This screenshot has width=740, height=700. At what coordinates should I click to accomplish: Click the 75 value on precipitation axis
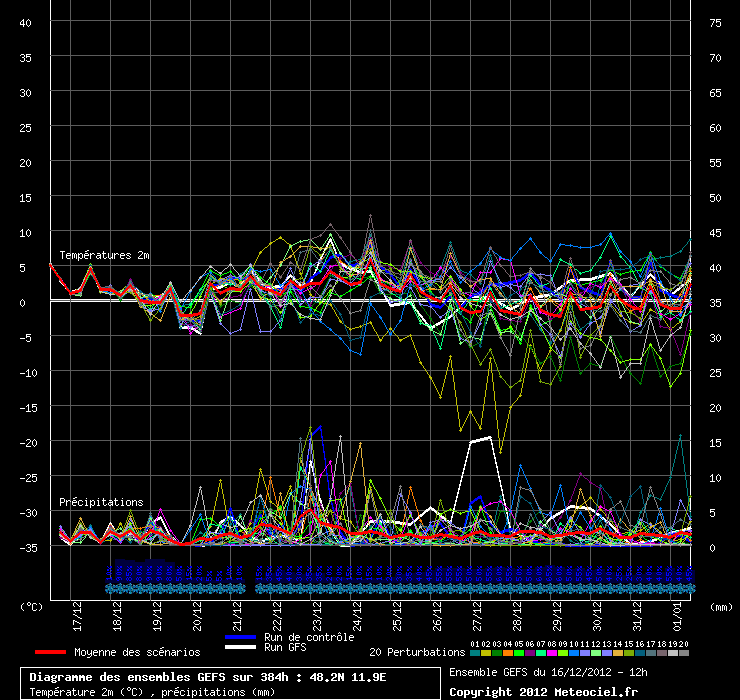(715, 23)
